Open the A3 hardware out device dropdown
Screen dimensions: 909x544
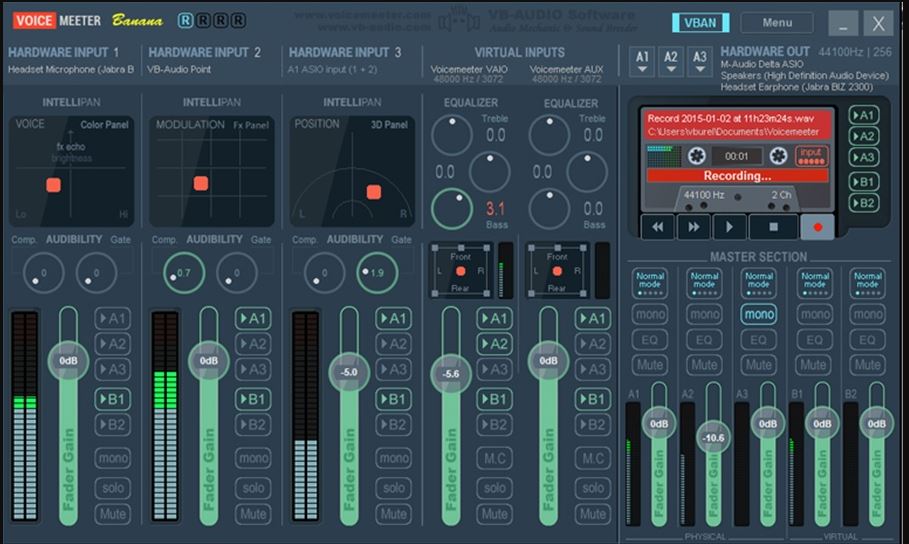[700, 61]
